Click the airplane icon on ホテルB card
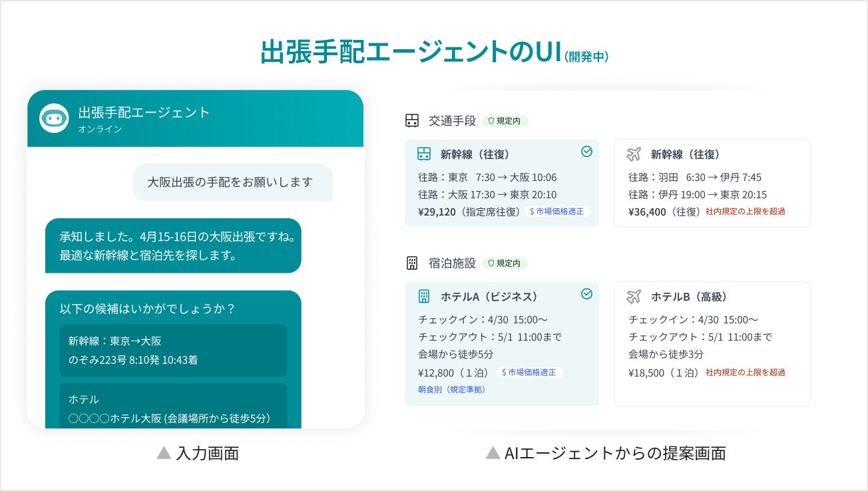 pyautogui.click(x=634, y=297)
